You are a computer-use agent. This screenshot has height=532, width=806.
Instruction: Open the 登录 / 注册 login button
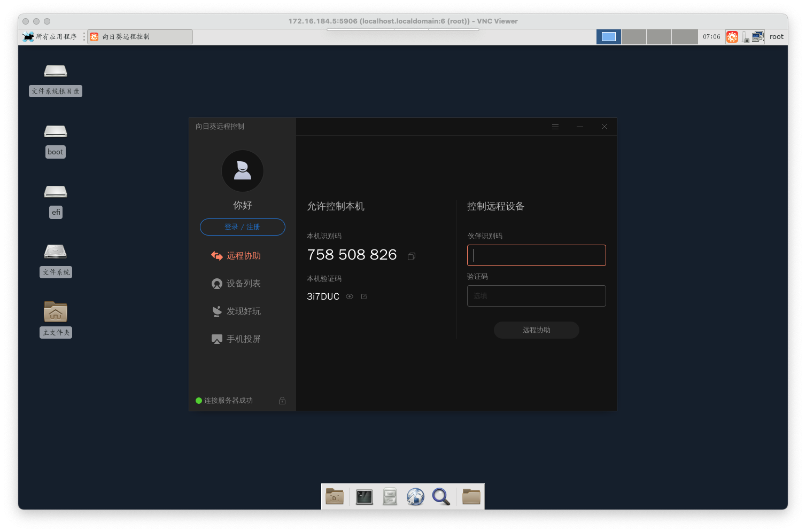click(243, 227)
